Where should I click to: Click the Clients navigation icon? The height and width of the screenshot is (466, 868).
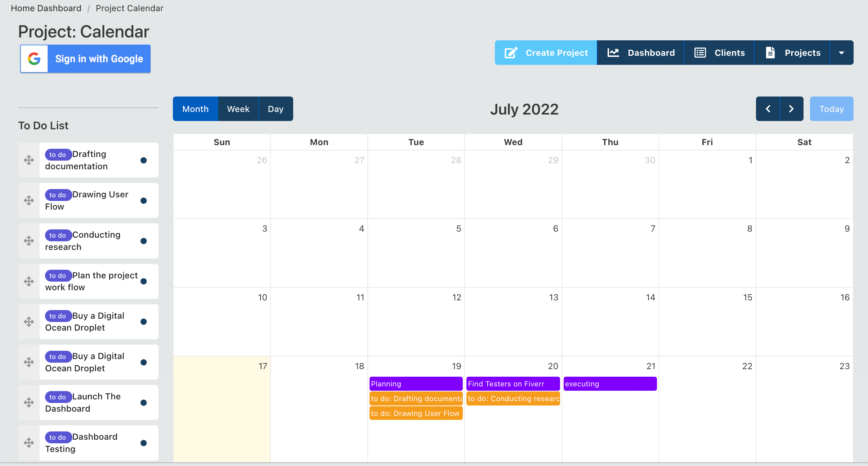(700, 52)
